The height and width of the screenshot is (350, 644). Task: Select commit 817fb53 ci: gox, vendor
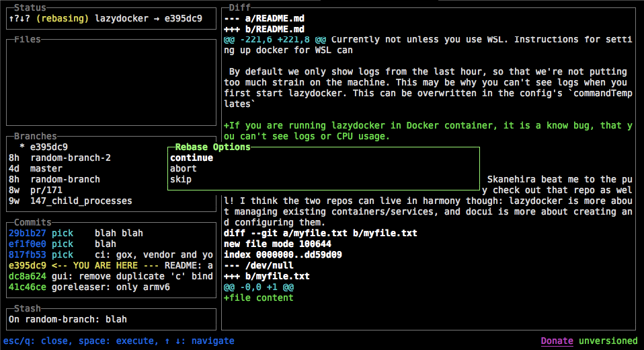pyautogui.click(x=111, y=254)
